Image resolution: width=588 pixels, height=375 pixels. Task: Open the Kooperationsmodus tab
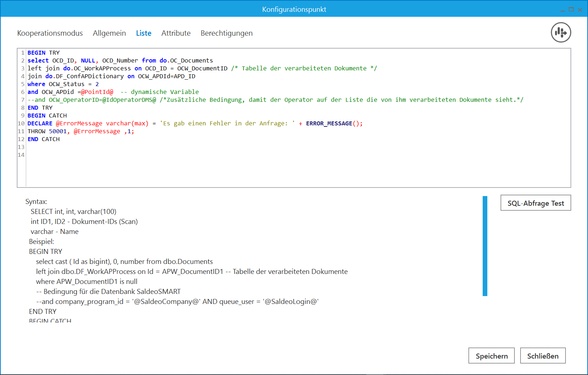pos(50,33)
